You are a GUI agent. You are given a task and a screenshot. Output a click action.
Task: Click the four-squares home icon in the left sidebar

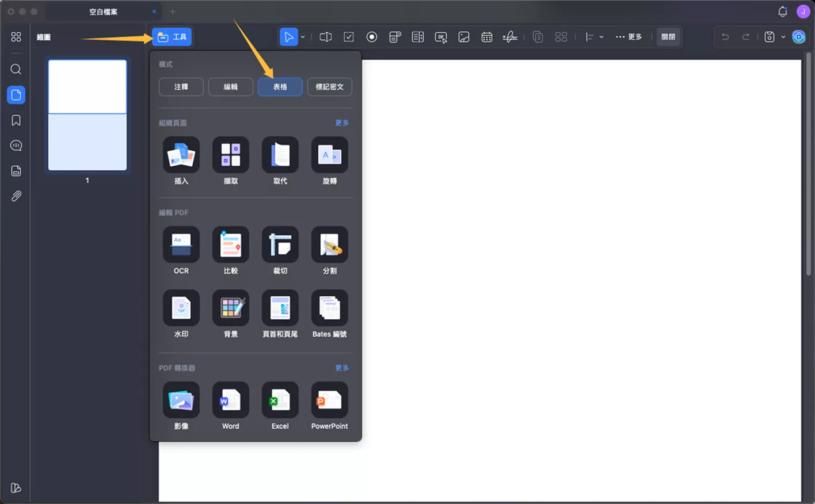16,37
